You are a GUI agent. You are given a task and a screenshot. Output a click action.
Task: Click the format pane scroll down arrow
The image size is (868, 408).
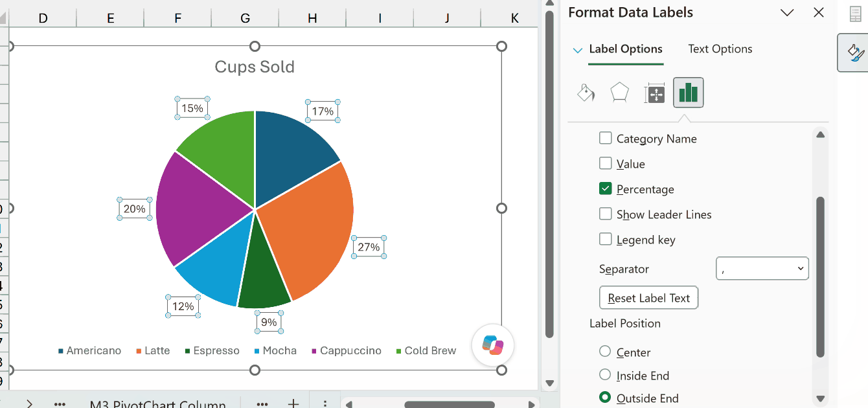pos(820,399)
